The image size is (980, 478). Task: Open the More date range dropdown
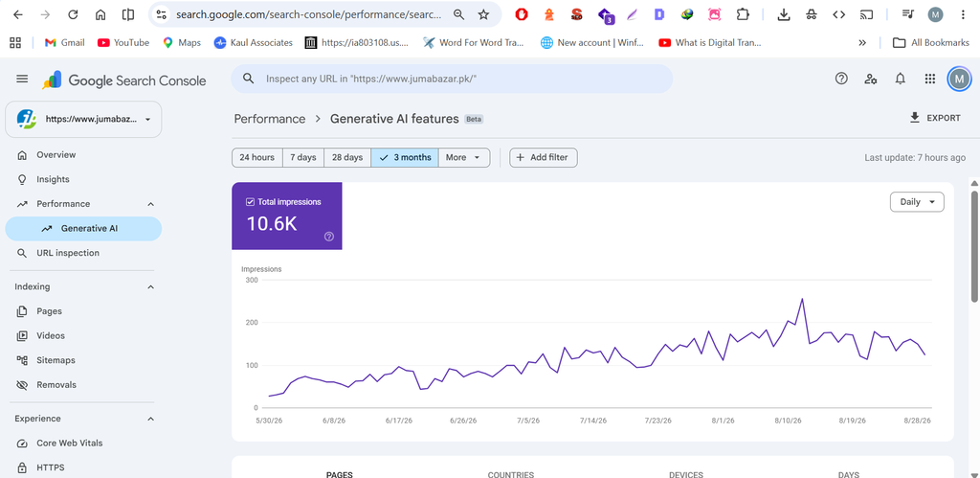pos(464,158)
